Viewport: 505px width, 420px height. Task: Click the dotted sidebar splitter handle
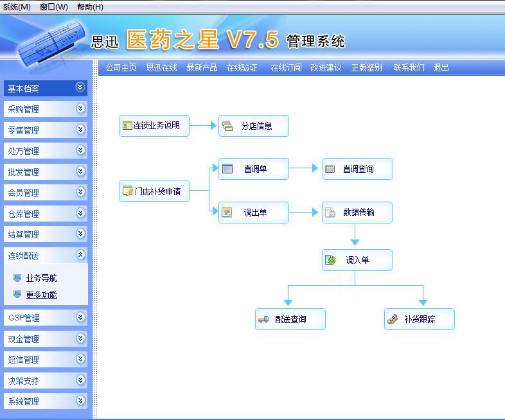click(94, 239)
